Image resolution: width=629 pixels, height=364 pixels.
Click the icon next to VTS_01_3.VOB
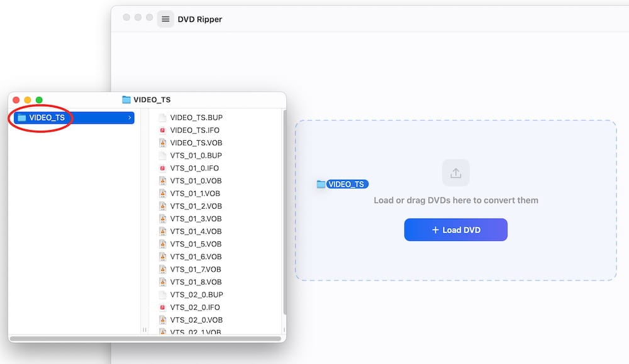[x=162, y=219]
